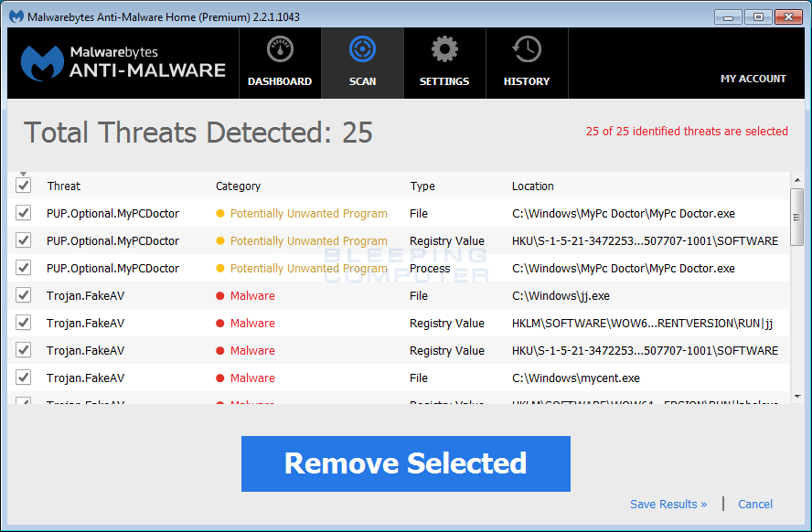Click the Cancel link

(755, 504)
